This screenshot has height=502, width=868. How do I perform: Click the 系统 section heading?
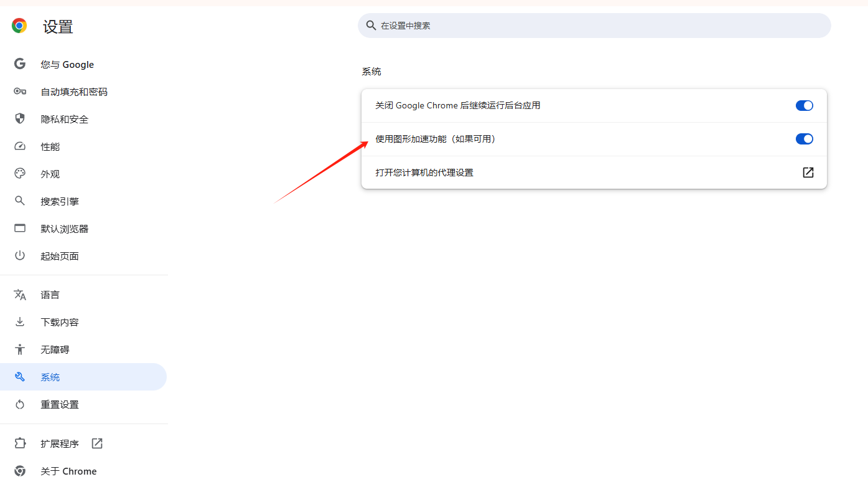click(371, 72)
